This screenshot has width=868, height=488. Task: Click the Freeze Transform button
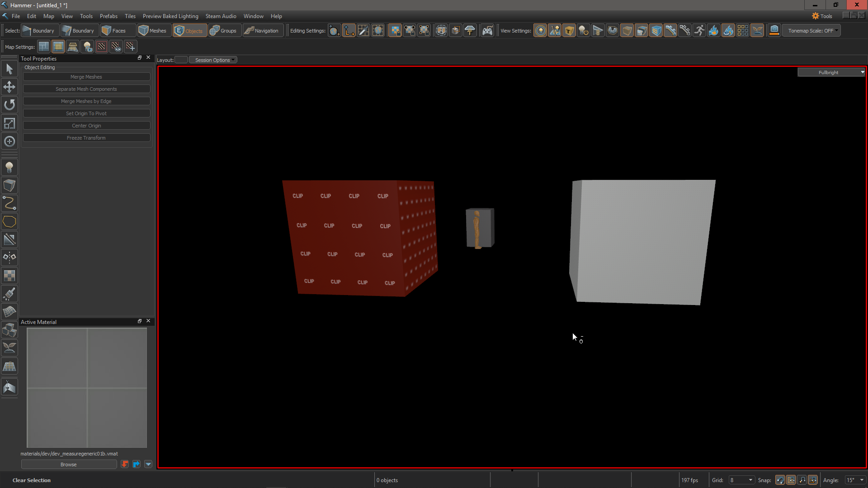point(86,137)
